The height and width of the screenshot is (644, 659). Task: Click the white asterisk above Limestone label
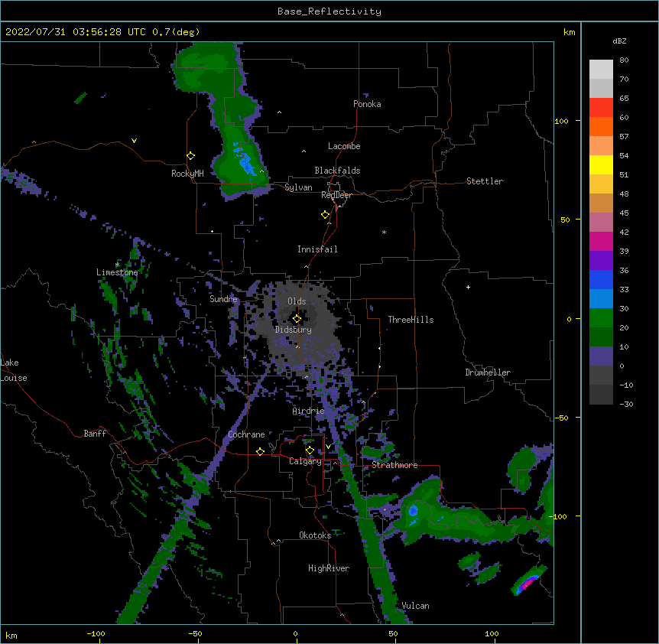[117, 265]
